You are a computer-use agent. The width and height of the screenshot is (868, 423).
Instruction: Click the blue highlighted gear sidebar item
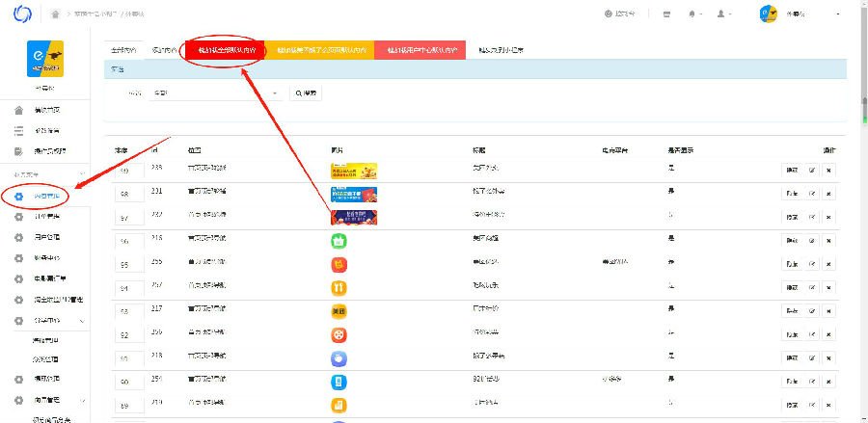click(x=39, y=197)
